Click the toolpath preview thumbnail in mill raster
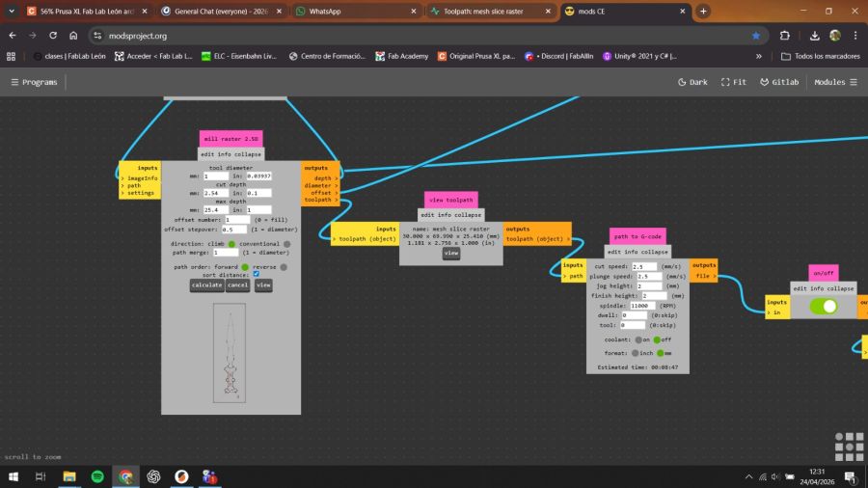 [x=230, y=353]
